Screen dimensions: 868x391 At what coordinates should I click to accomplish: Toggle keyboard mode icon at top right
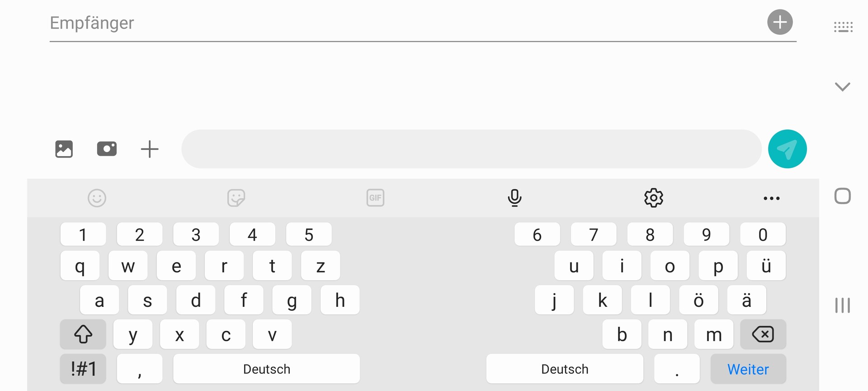843,27
